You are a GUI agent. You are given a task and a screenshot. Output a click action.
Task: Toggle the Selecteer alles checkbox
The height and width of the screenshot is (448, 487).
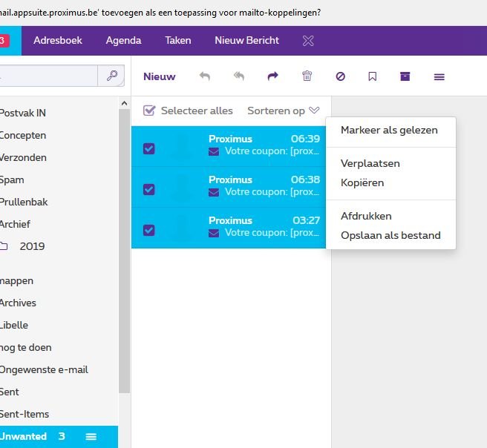coord(148,111)
